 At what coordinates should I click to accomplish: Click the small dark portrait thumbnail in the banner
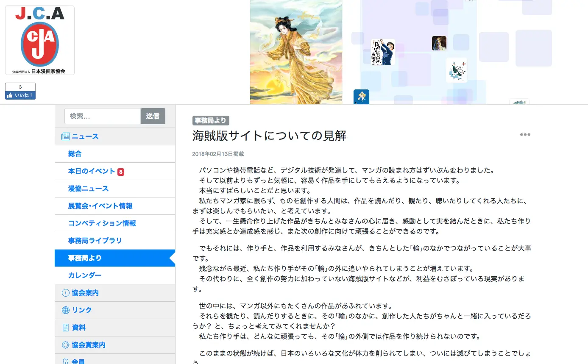[x=439, y=43]
